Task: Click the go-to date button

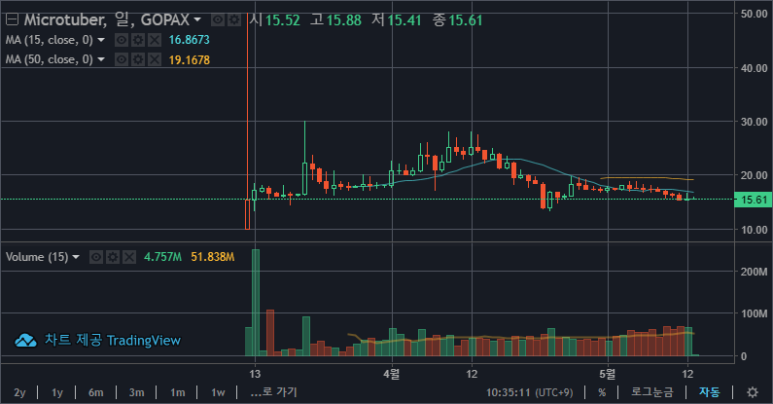Action: 274,392
